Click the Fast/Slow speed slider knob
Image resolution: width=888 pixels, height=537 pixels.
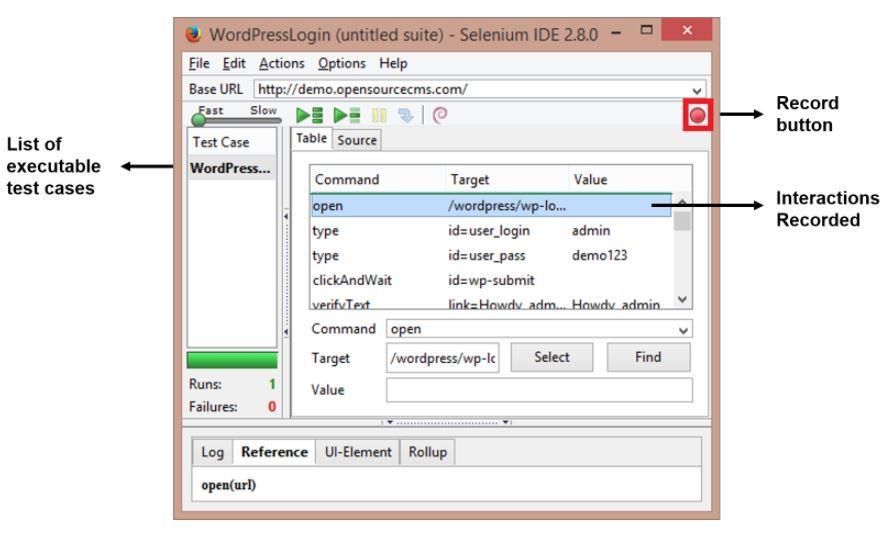click(198, 120)
